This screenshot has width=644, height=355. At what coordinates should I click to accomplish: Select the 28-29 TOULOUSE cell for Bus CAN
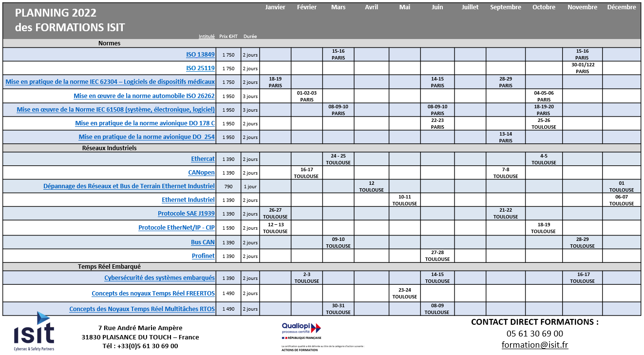pyautogui.click(x=582, y=242)
